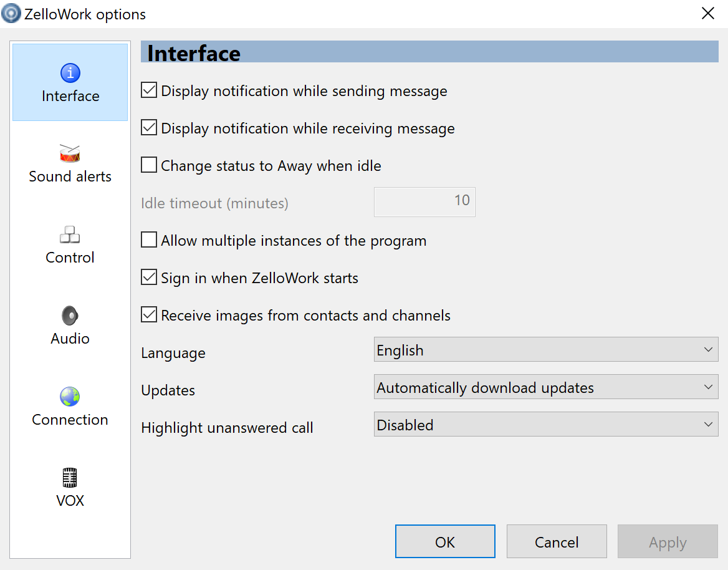Enable Allow multiple instances of the program
The image size is (728, 570).
click(x=149, y=239)
